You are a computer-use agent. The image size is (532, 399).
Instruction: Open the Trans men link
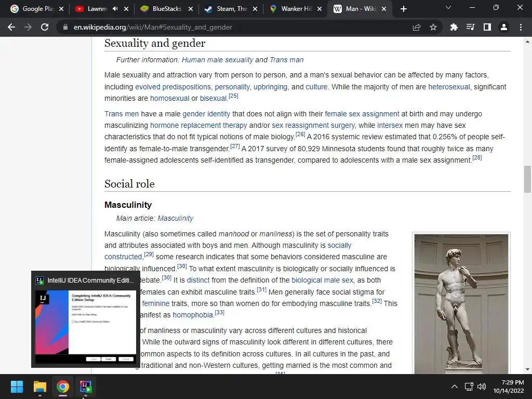[122, 114]
